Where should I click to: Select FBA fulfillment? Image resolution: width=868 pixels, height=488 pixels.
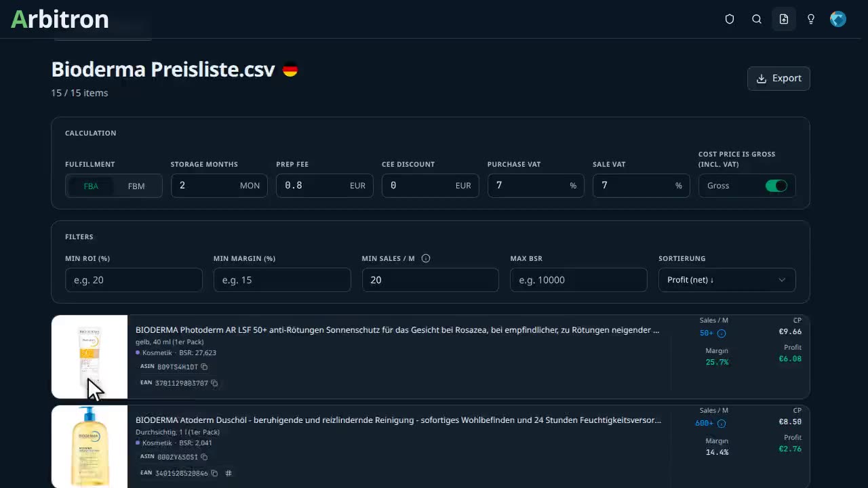coord(91,186)
